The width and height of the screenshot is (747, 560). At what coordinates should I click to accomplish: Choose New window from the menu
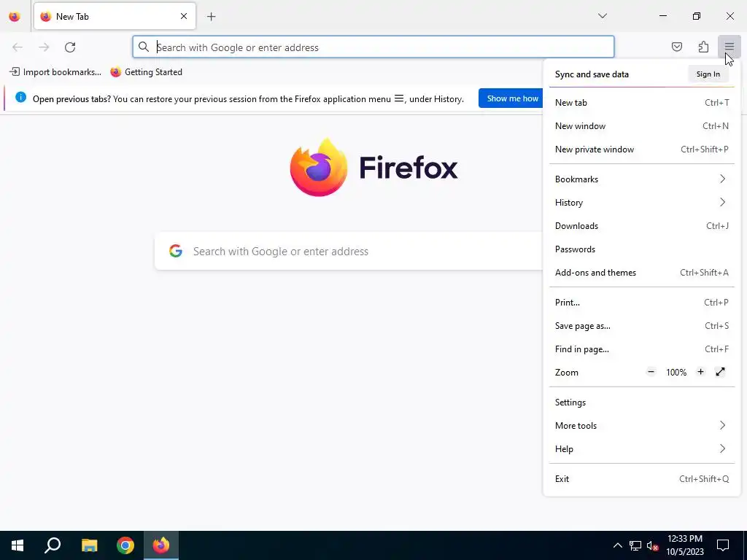[x=642, y=125]
